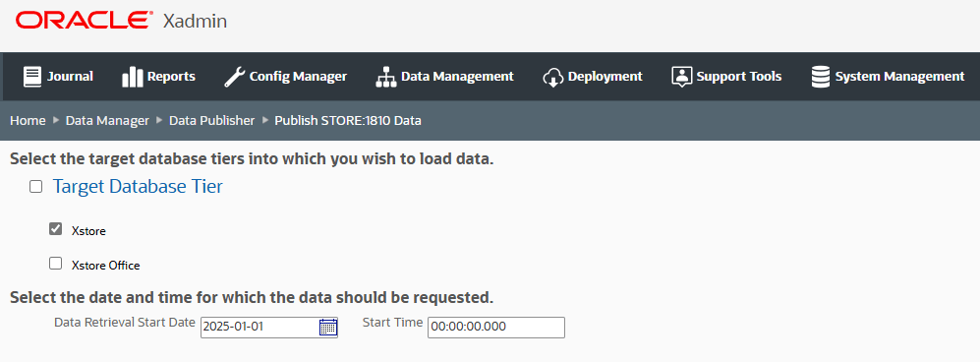Go to Data Manager breadcrumb
The image size is (980, 362).
tap(107, 121)
